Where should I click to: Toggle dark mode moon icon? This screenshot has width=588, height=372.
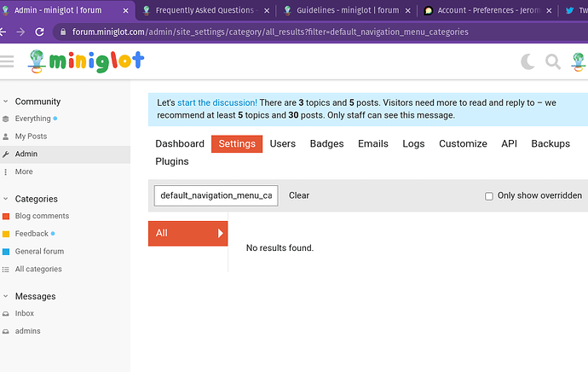[527, 61]
